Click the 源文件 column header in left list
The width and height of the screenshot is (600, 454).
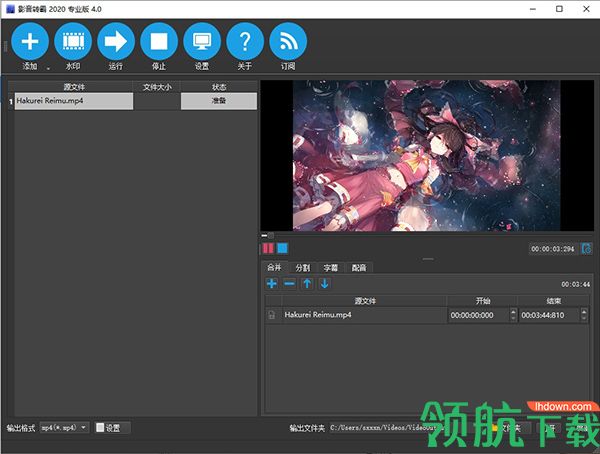coord(74,87)
